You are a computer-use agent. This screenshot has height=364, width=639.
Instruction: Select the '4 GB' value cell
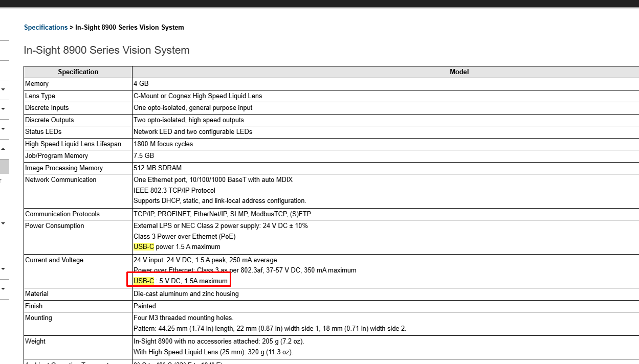click(386, 84)
